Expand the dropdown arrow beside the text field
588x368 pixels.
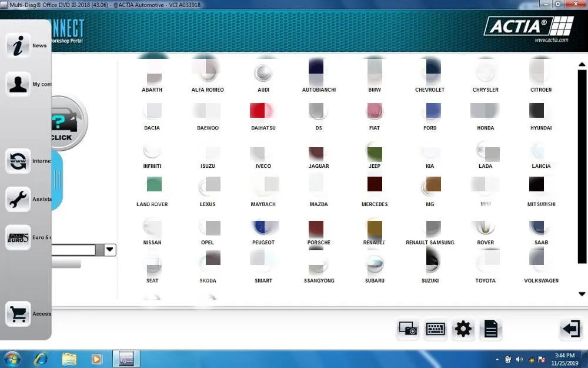coord(109,250)
